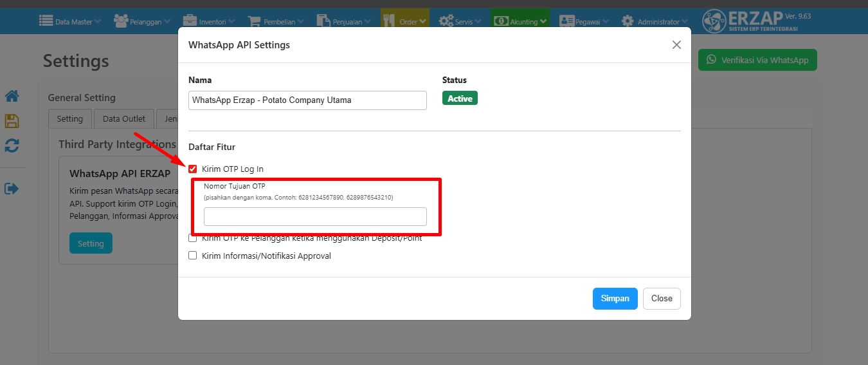Click the Administrator gear icon

[627, 21]
